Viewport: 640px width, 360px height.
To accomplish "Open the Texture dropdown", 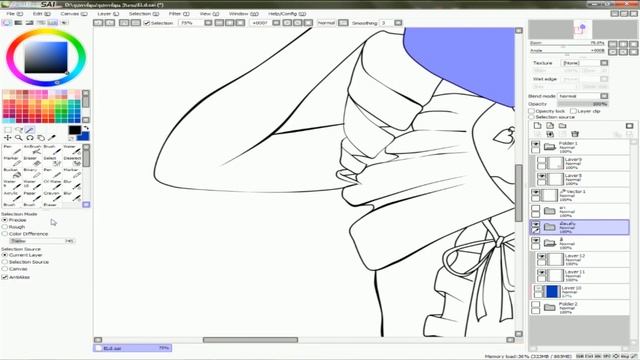I will [604, 63].
